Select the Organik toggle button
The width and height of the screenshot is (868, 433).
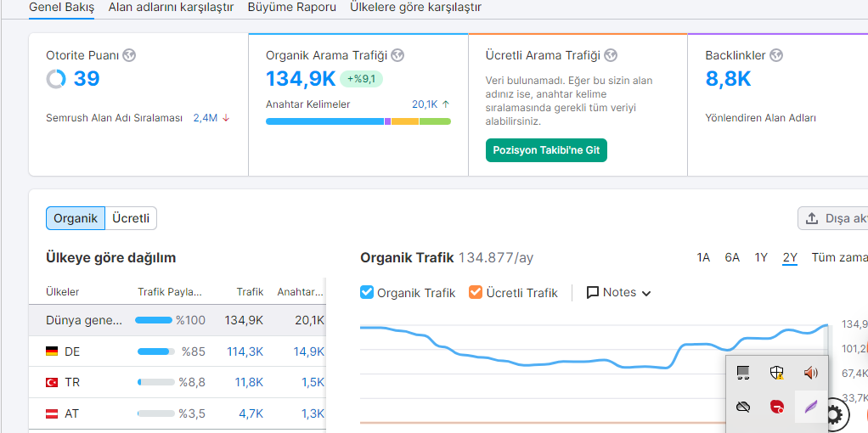76,218
